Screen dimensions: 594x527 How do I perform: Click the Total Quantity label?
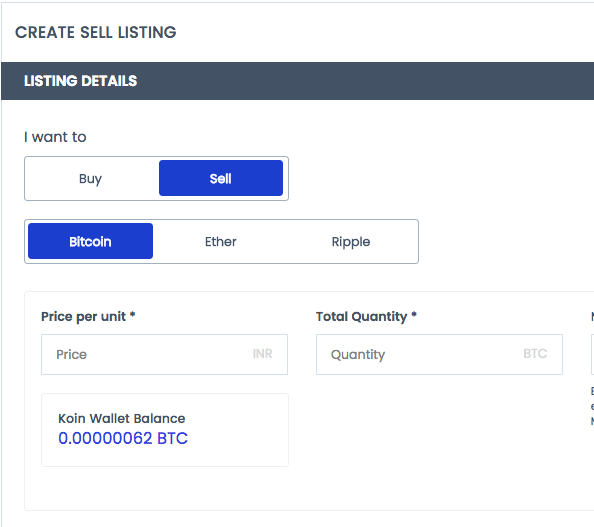[361, 317]
